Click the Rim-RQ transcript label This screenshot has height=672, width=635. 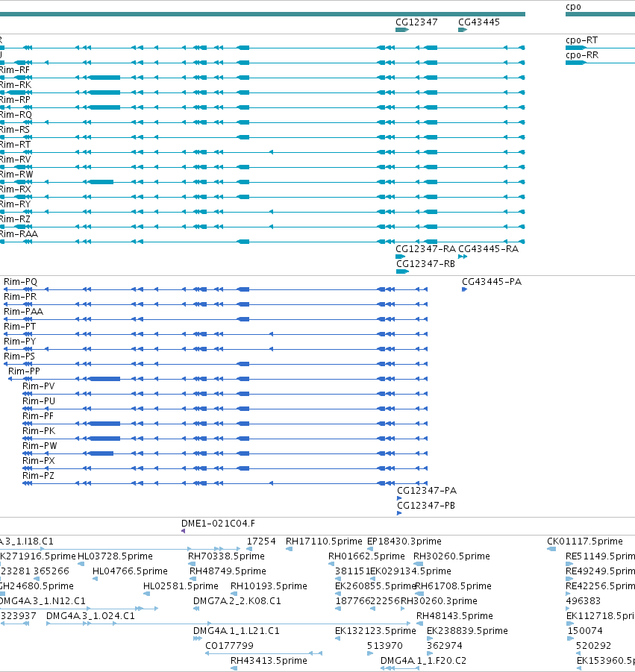click(16, 115)
